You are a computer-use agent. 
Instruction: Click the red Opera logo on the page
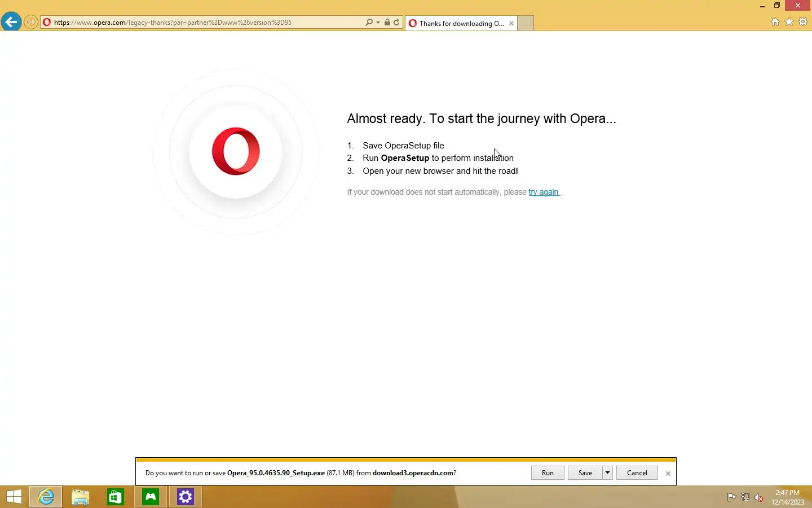pos(236,151)
